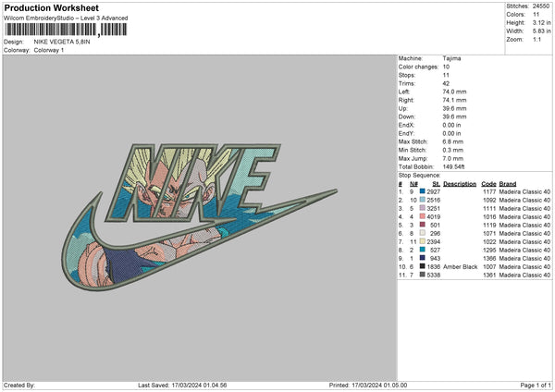This screenshot has width=555, height=392.
Task: Select thread code '1022' in stop 7
Action: [x=489, y=241]
